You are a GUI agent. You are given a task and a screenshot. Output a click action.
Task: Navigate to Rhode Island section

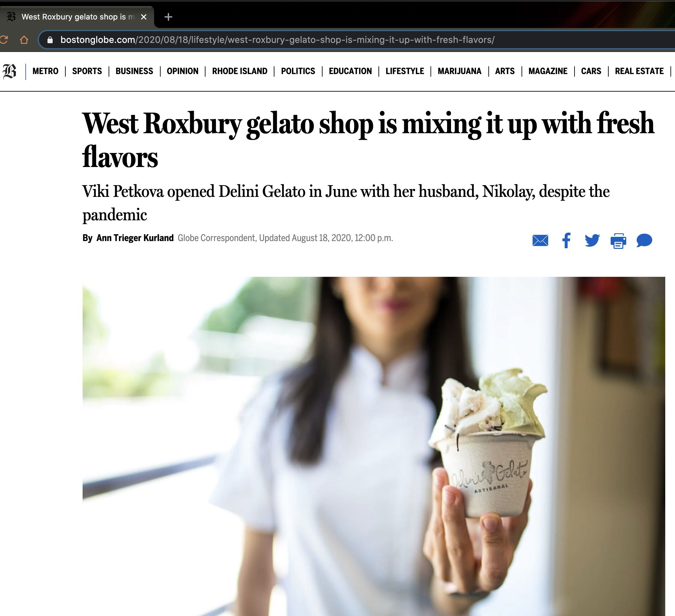coord(240,71)
